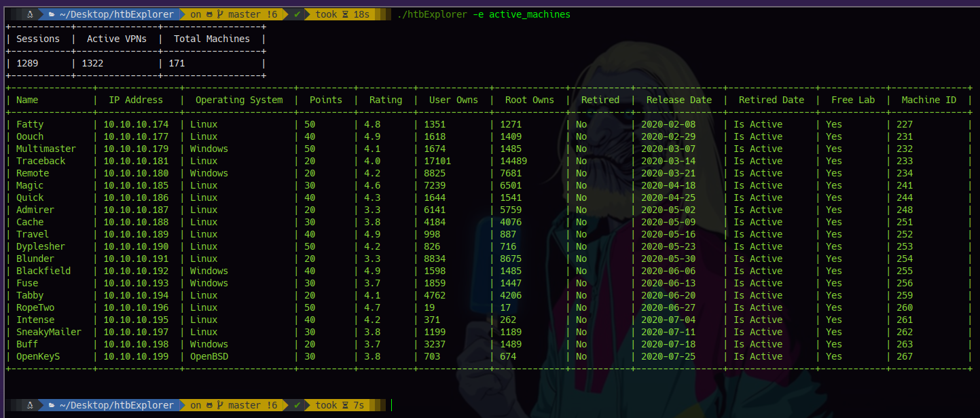Click the 'Root Owns' column header
Image resolution: width=980 pixels, height=418 pixels.
click(x=530, y=100)
